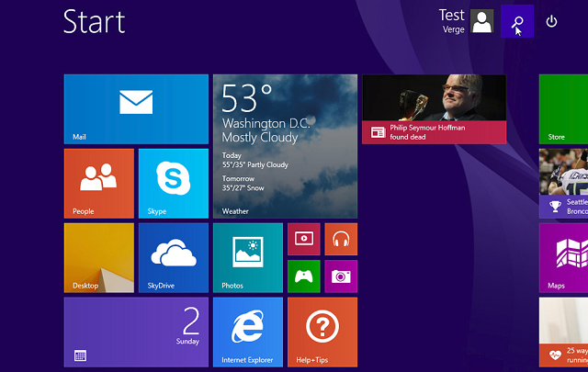
Task: Click the small Video tile
Action: (303, 239)
